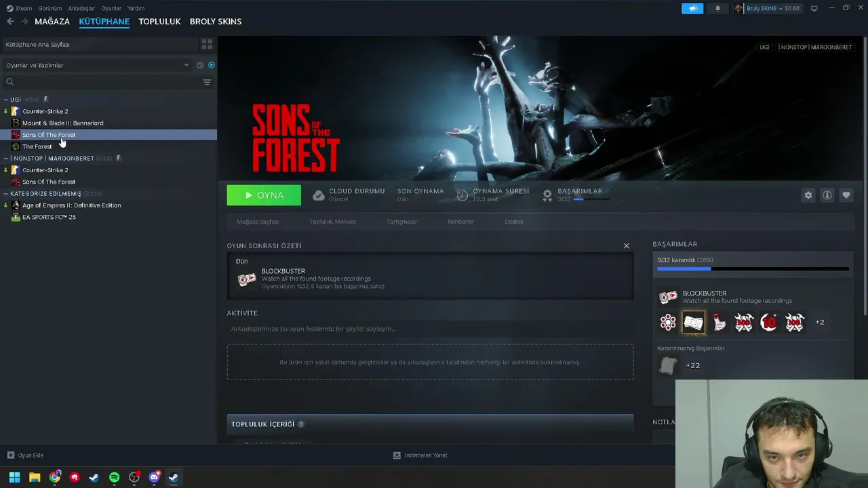
Task: Open the Görünüm menu
Action: (x=50, y=8)
